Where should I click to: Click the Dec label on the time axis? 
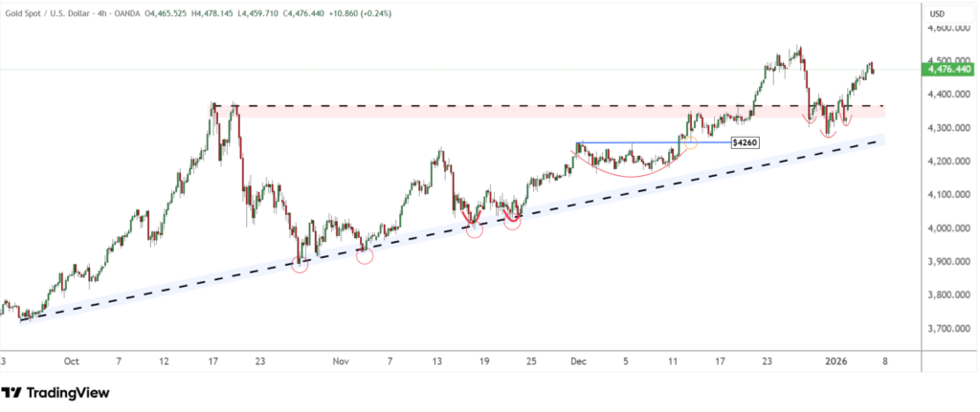pos(577,362)
